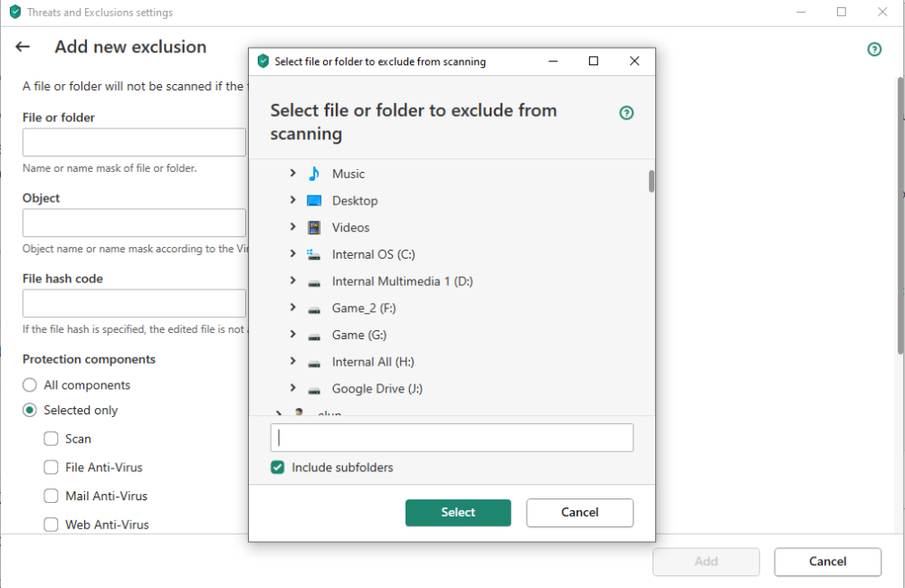Viewport: 905px width, 588px height.
Task: Click the Google Drive (J:) drive icon
Action: pos(314,390)
